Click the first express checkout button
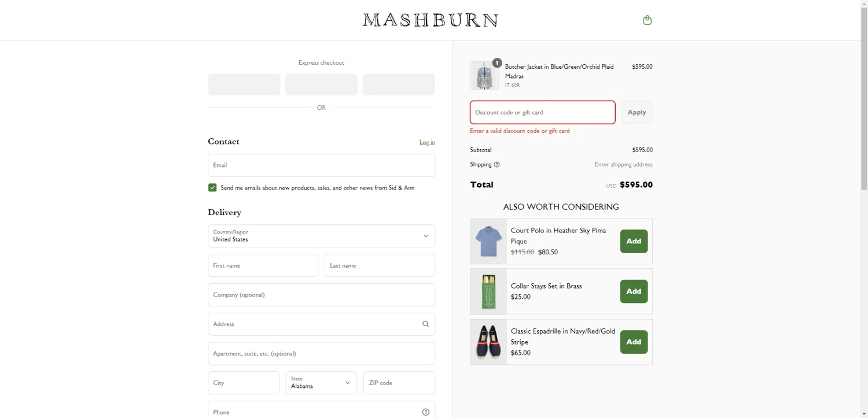Image resolution: width=868 pixels, height=418 pixels. click(x=244, y=84)
